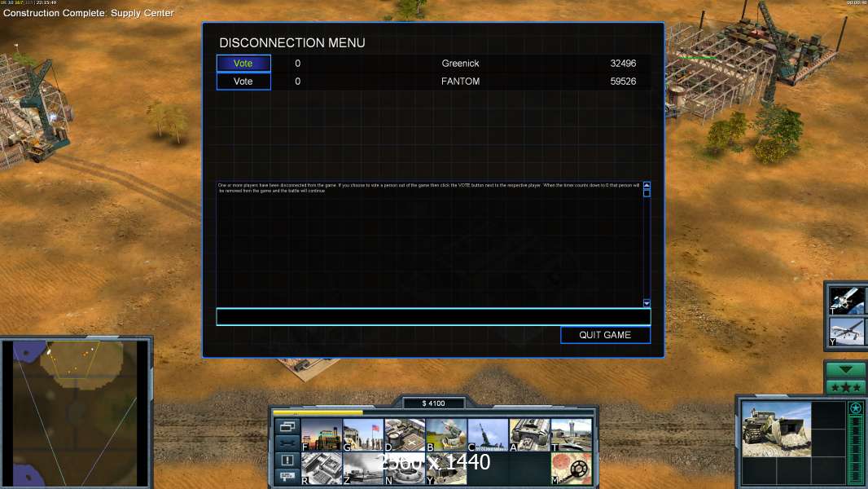
Task: Select the airfield build icon with hotkey T
Action: coord(572,435)
